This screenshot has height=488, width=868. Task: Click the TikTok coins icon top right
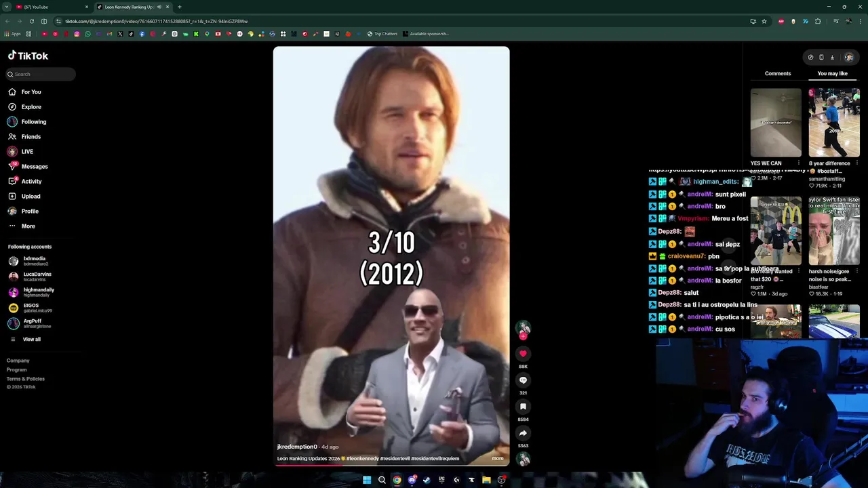click(810, 58)
